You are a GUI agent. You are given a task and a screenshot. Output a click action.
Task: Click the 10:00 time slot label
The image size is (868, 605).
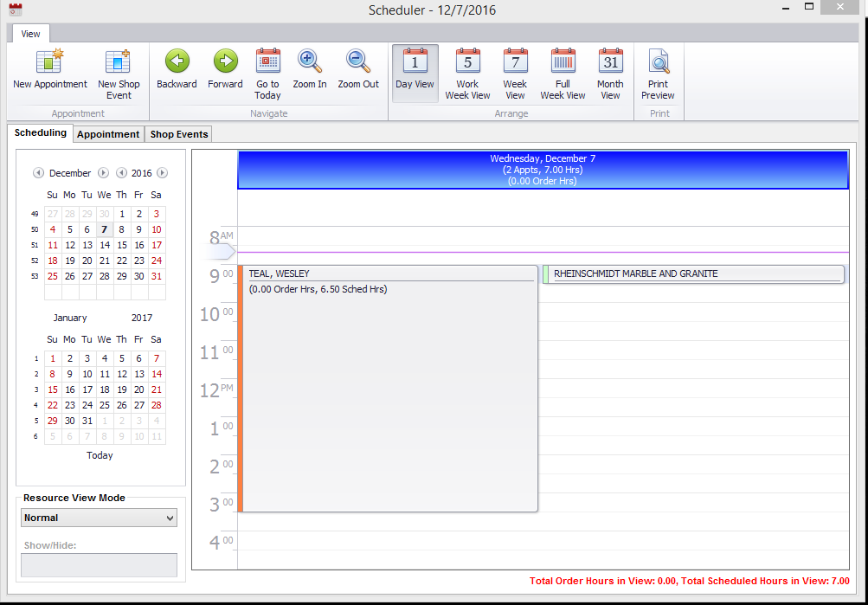217,314
